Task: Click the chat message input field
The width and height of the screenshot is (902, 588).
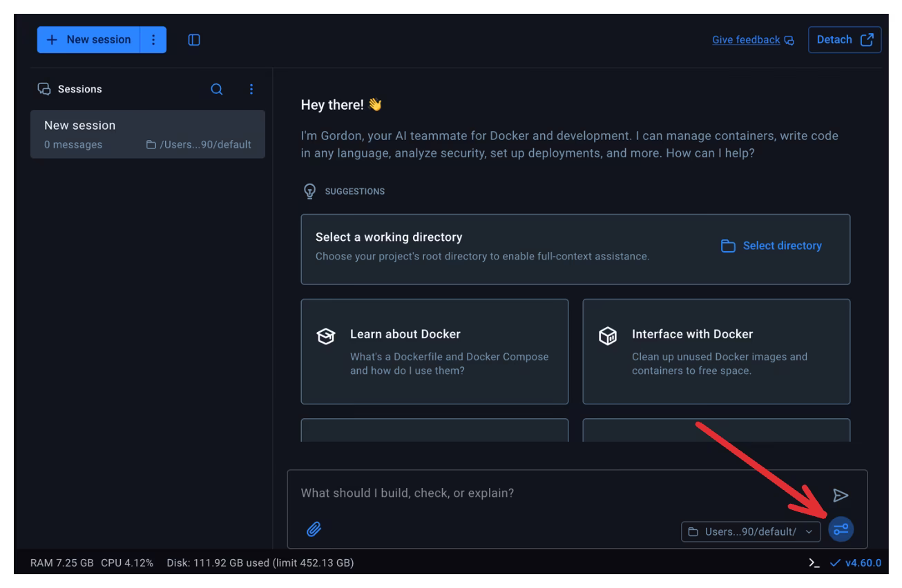Action: coord(483,493)
